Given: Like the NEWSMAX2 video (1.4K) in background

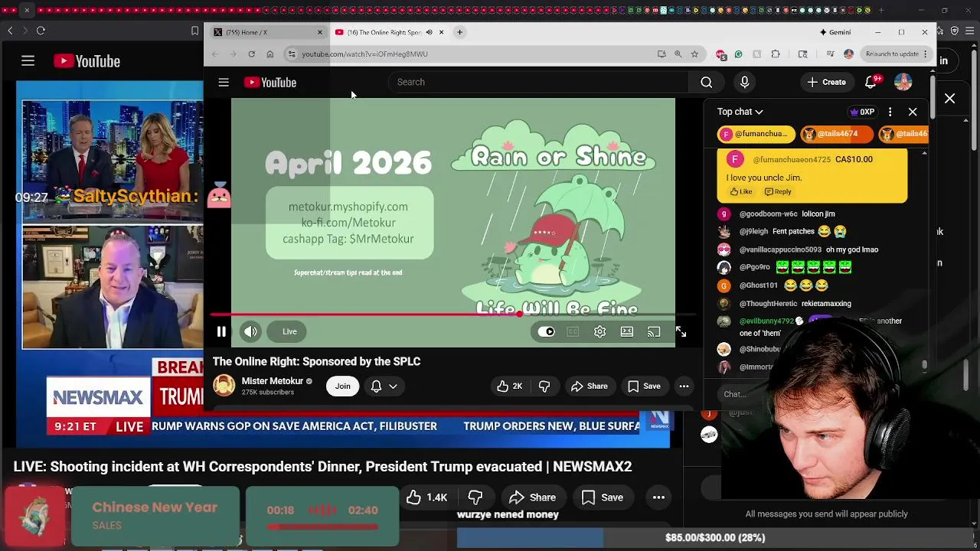Looking at the screenshot, I should [x=427, y=497].
